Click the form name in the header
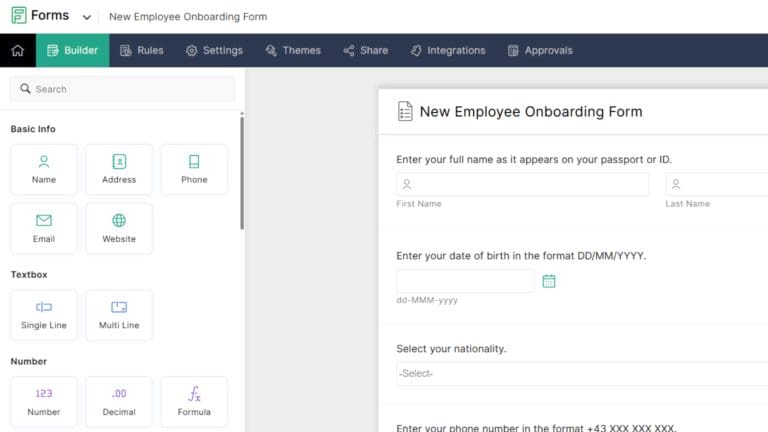This screenshot has width=768, height=432. pyautogui.click(x=188, y=17)
